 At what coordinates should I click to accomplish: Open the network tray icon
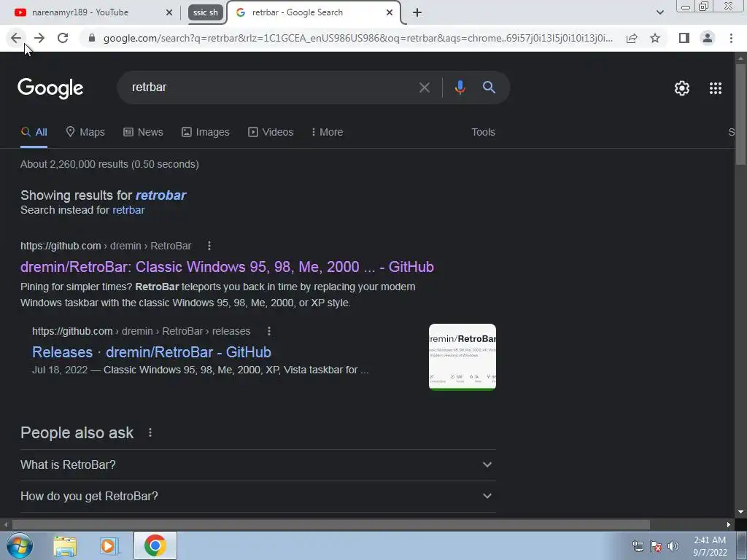638,546
